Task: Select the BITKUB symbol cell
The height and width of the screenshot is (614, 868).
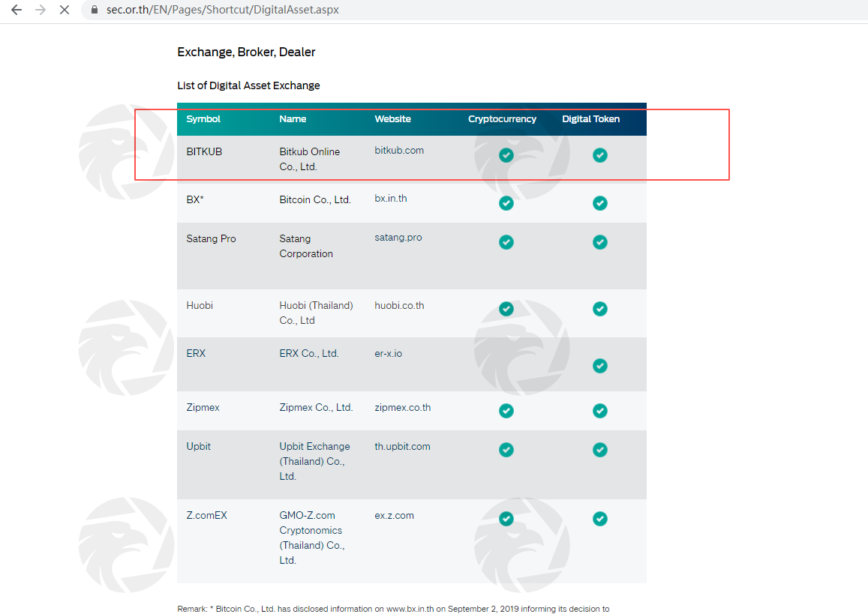Action: [204, 151]
